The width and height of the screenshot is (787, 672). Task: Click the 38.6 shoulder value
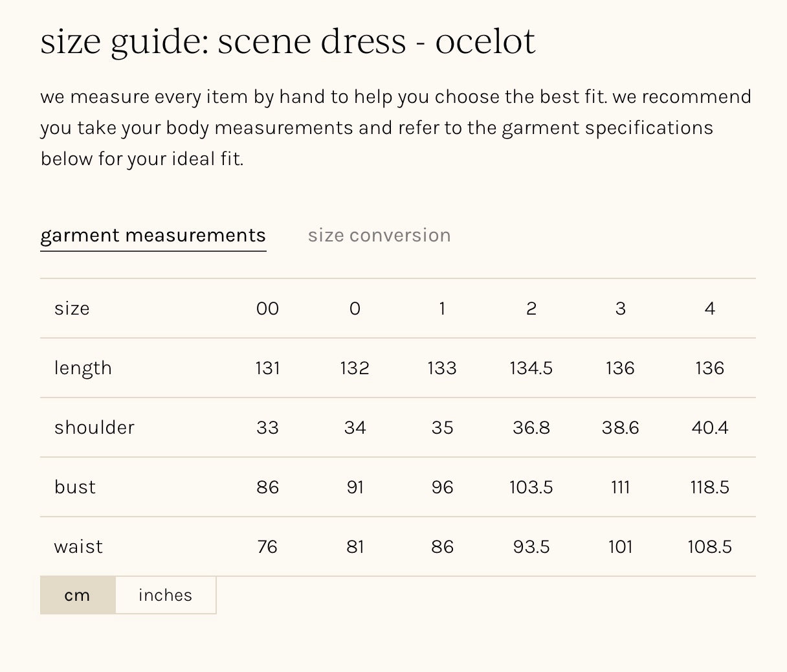[620, 427]
